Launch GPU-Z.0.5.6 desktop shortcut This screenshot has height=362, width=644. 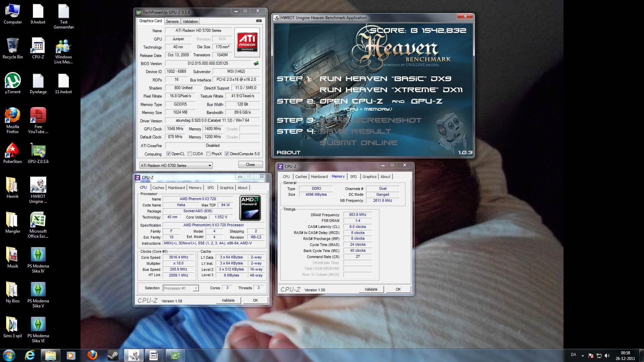click(38, 153)
